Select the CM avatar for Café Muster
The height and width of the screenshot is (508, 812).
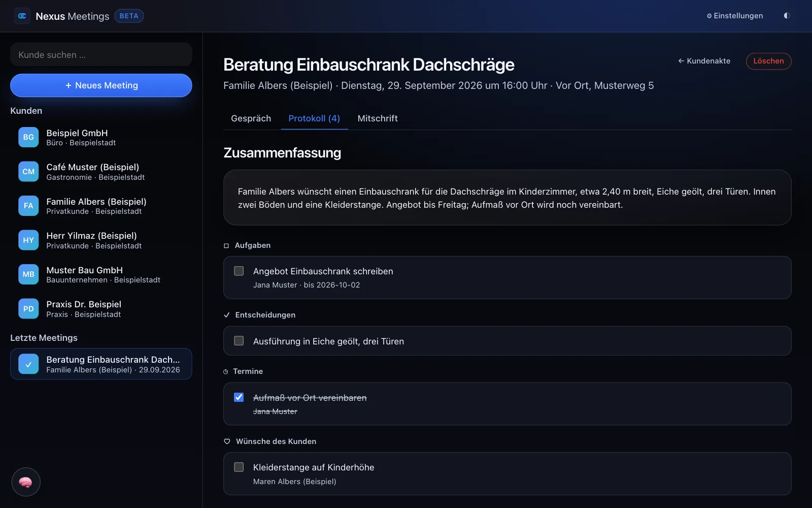(x=28, y=172)
